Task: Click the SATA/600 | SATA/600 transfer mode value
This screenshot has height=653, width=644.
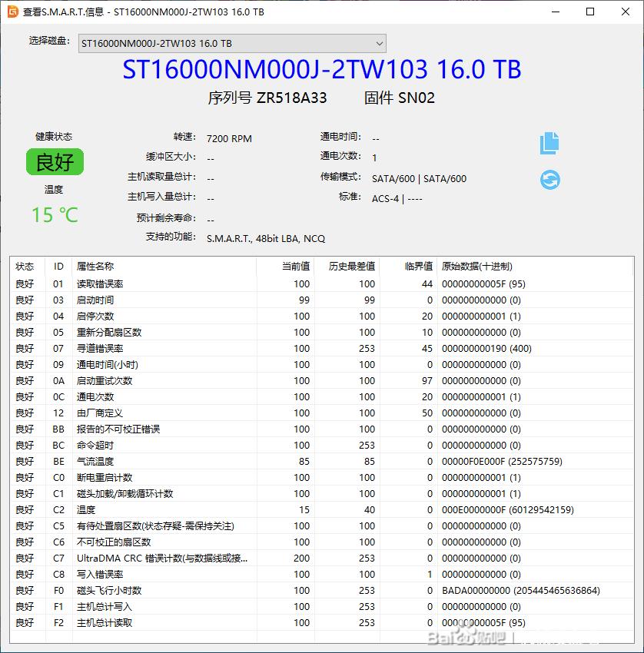Action: (x=419, y=179)
